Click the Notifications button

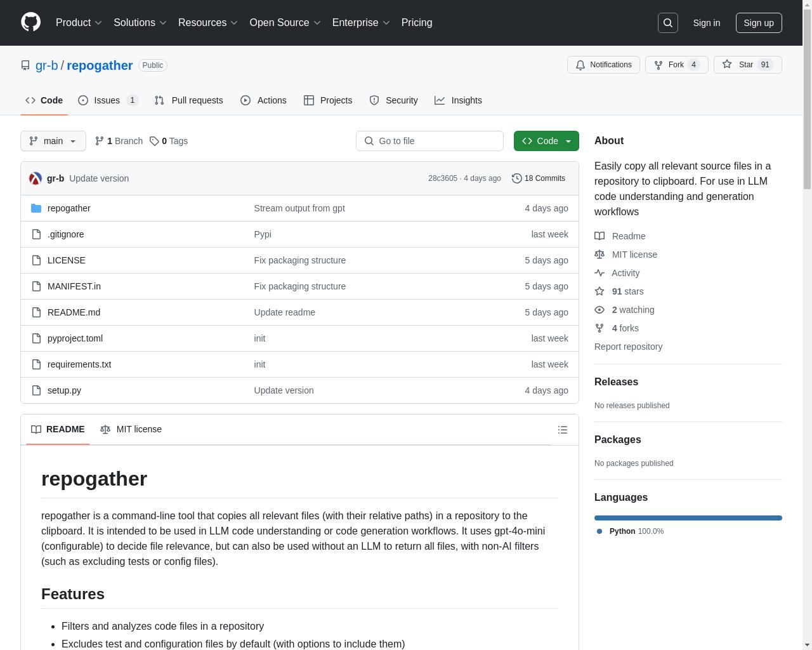[x=603, y=65]
